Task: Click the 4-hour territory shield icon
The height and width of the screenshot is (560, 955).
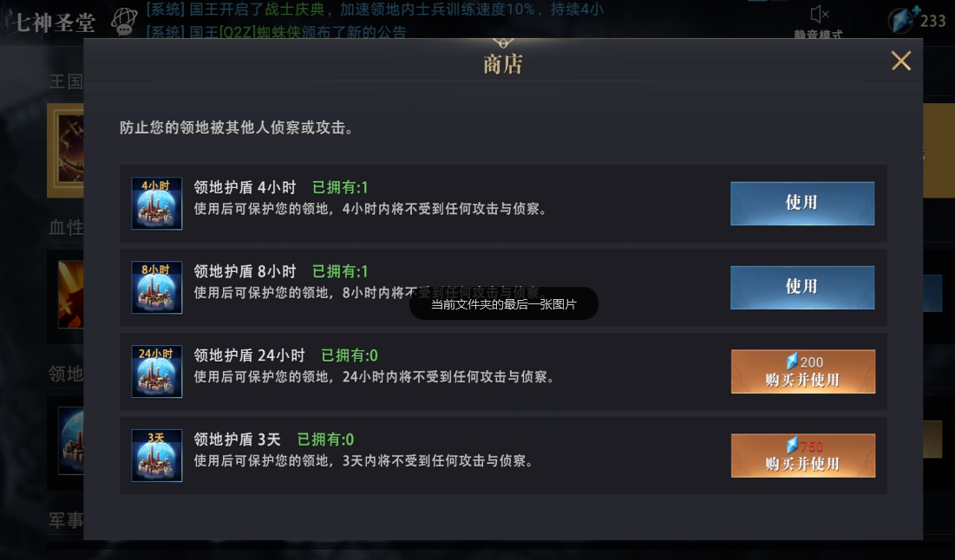Action: (x=156, y=204)
